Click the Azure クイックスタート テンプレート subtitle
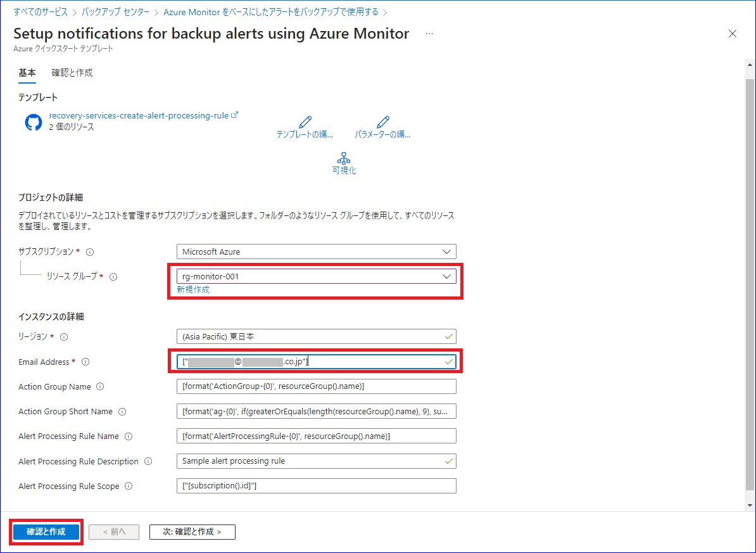 (x=63, y=49)
